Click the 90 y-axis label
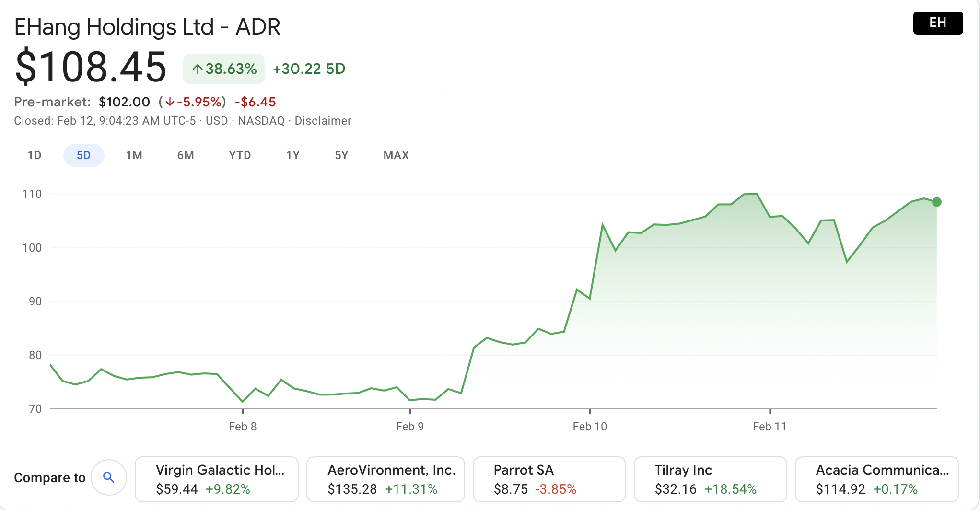Image resolution: width=980 pixels, height=510 pixels. 35,301
